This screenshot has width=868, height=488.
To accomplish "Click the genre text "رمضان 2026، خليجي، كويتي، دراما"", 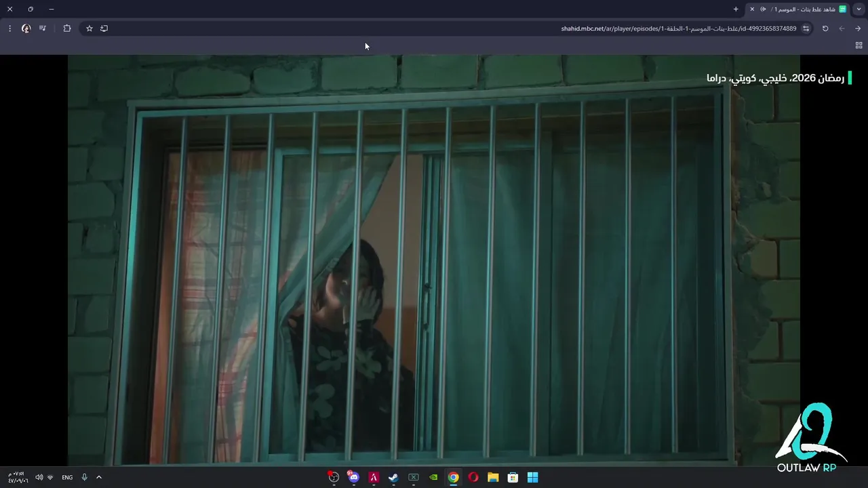I will (x=776, y=78).
